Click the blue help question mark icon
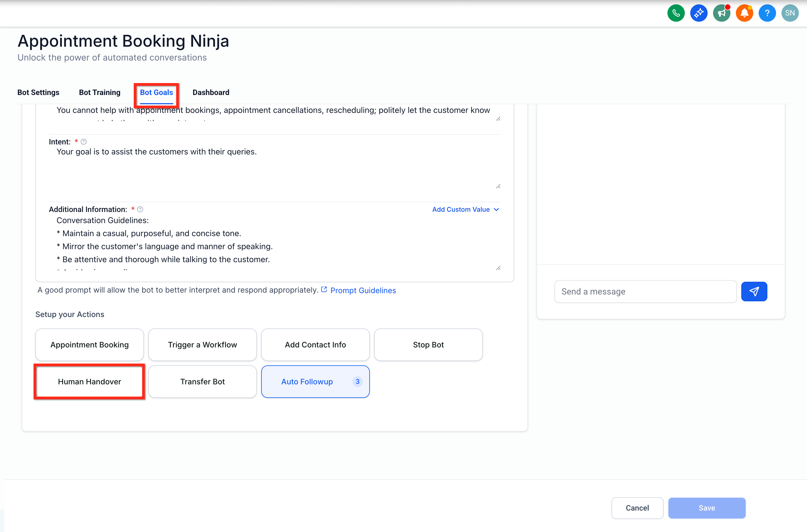Viewport: 807px width, 532px height. pyautogui.click(x=767, y=13)
